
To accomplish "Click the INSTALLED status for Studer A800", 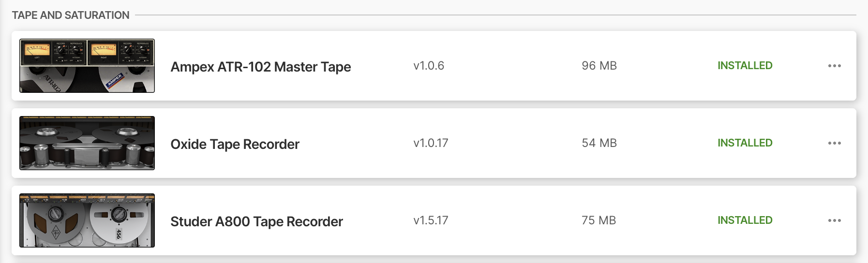I will click(x=745, y=220).
